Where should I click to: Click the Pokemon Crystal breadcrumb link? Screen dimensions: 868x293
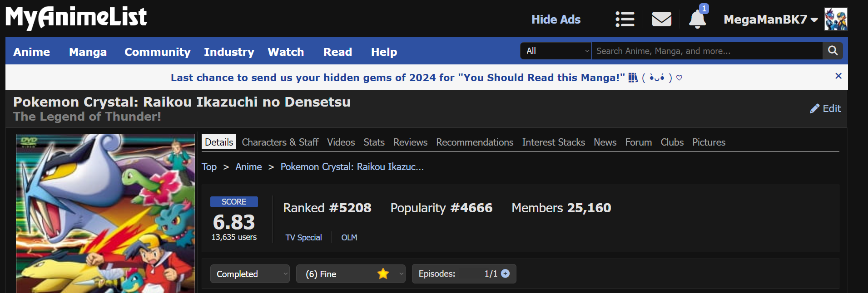click(352, 167)
